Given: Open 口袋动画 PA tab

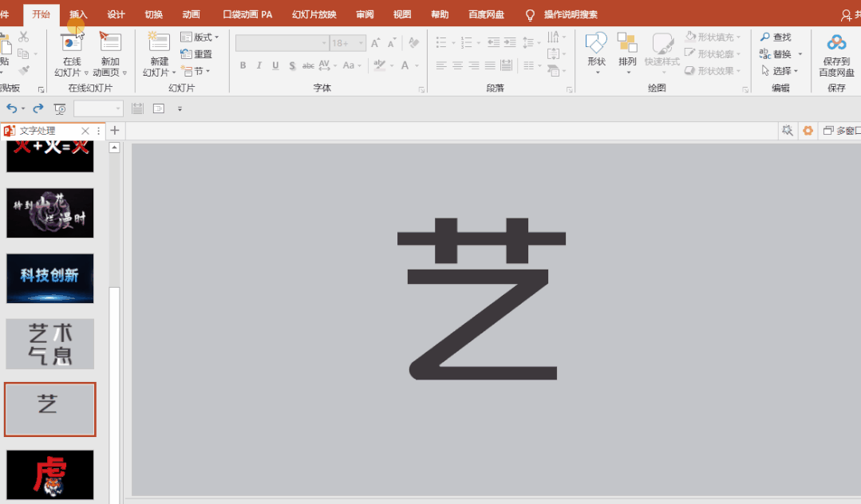Looking at the screenshot, I should coord(247,14).
